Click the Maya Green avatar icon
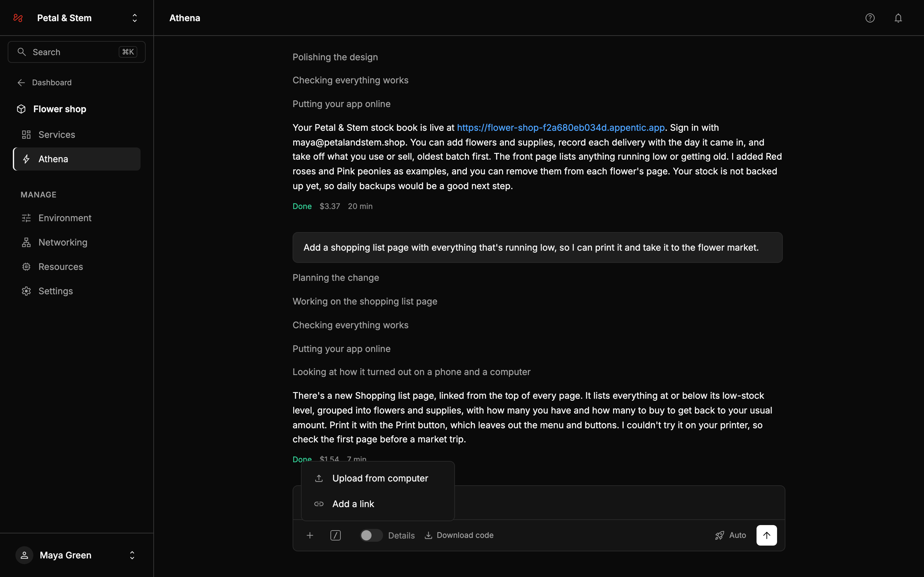Screen dimensions: 924x577 24,555
